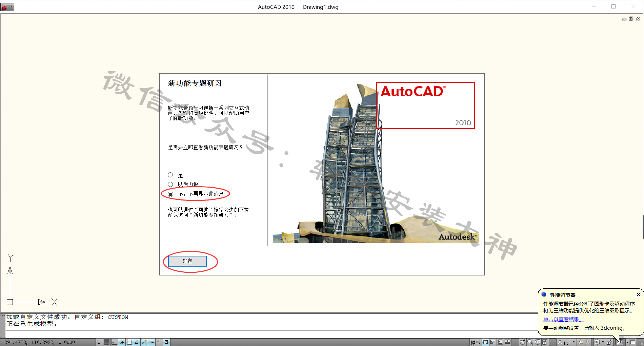Click into the command line input area

271,334
